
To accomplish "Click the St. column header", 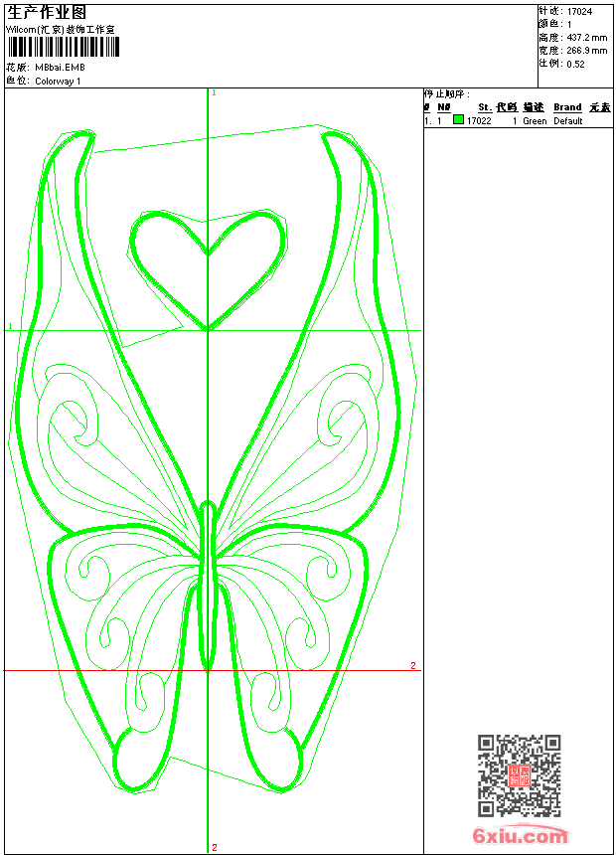I will pos(484,107).
